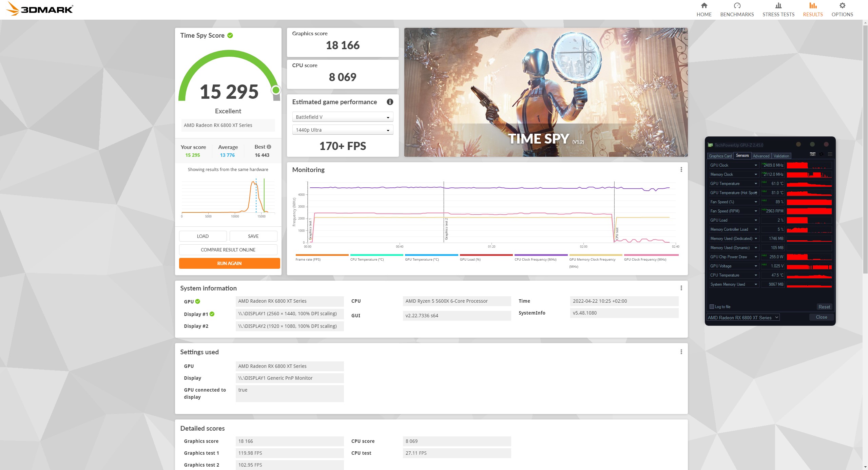This screenshot has width=868, height=470.
Task: Expand the GPU Clock sensor dropdown in GPU-Z
Action: (755, 165)
